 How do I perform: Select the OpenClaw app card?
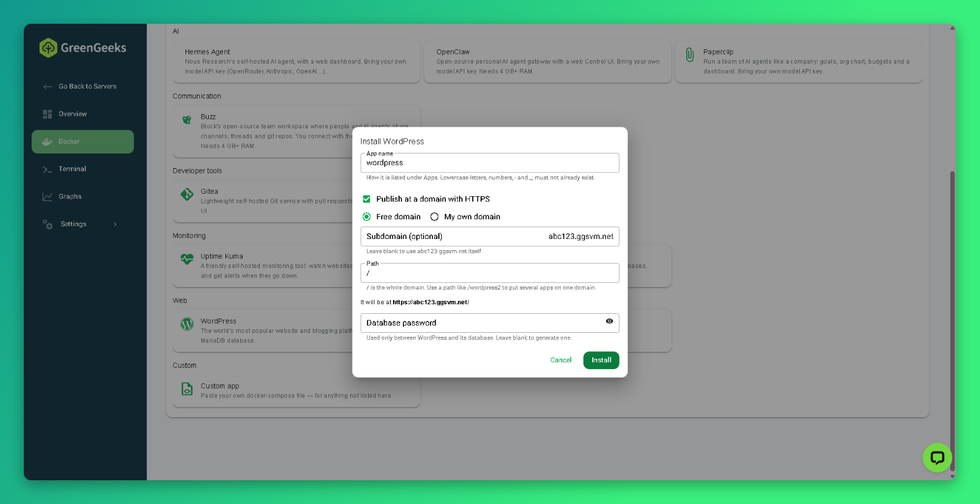pyautogui.click(x=548, y=61)
